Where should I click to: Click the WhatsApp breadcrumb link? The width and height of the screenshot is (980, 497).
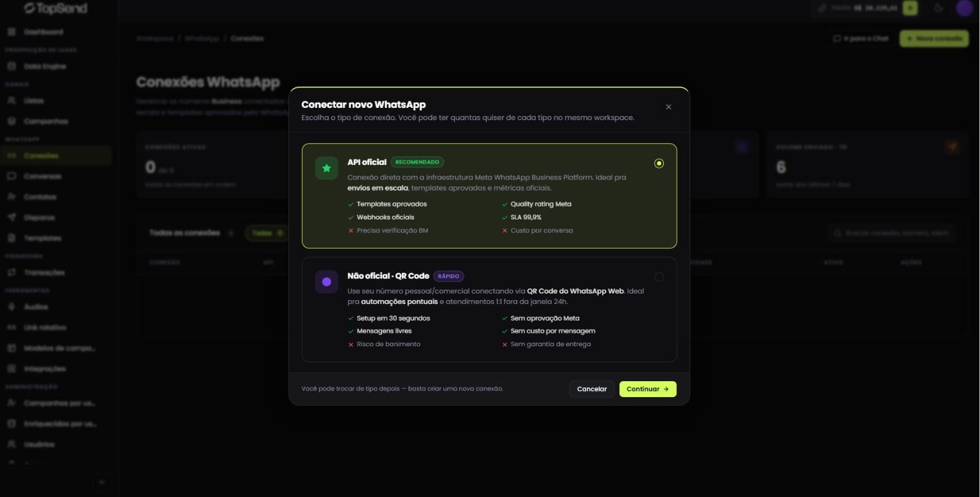[202, 39]
